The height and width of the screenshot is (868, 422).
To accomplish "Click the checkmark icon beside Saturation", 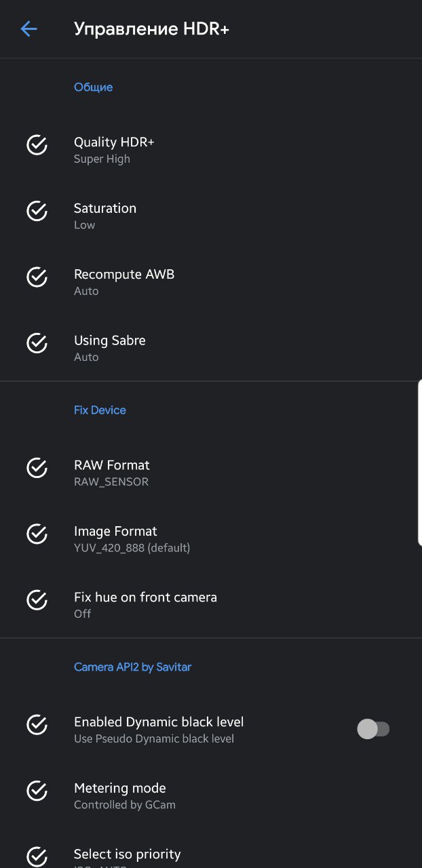I will point(37,212).
